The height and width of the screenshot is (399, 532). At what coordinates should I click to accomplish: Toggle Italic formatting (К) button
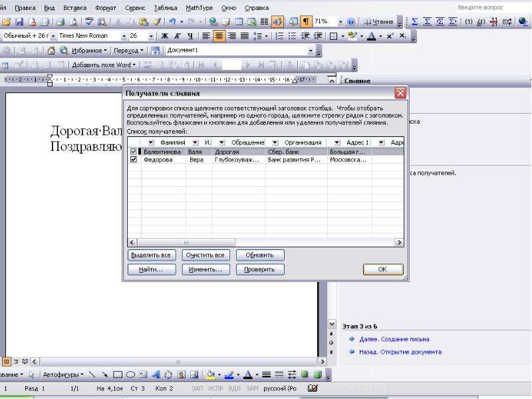[x=178, y=36]
